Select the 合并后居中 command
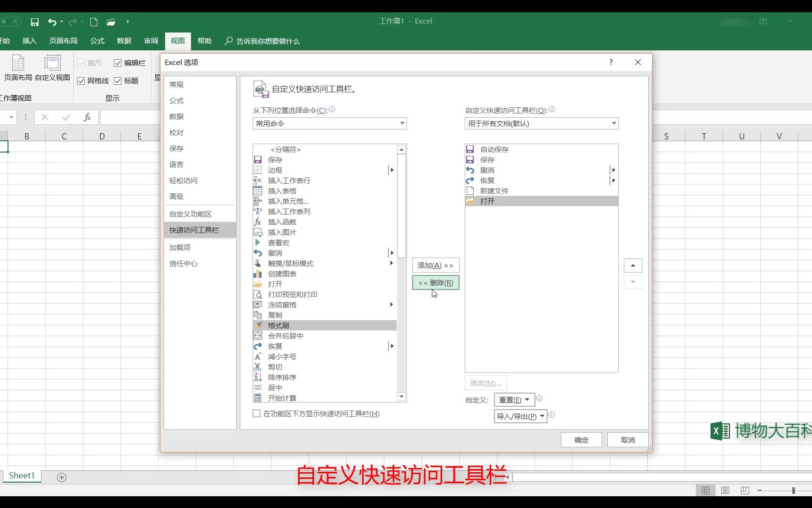Image resolution: width=812 pixels, height=508 pixels. coord(325,336)
